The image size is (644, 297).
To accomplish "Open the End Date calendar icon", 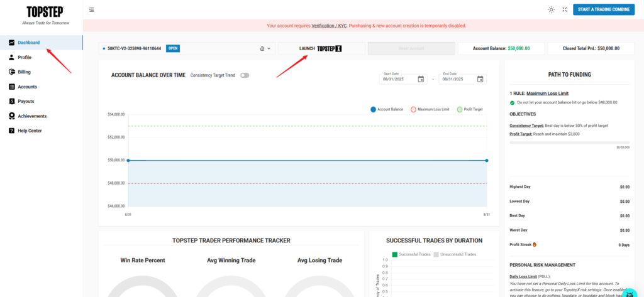I will click(x=480, y=79).
